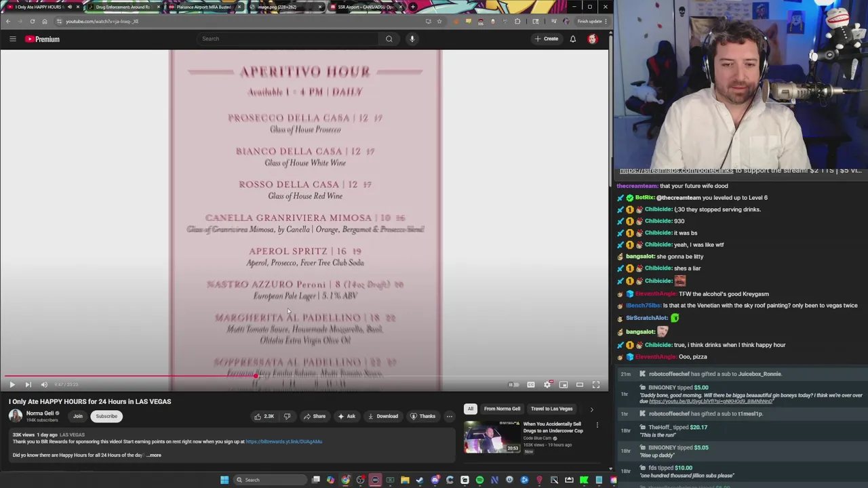Open Norma Geli channel avatar
868x488 pixels.
[16, 416]
